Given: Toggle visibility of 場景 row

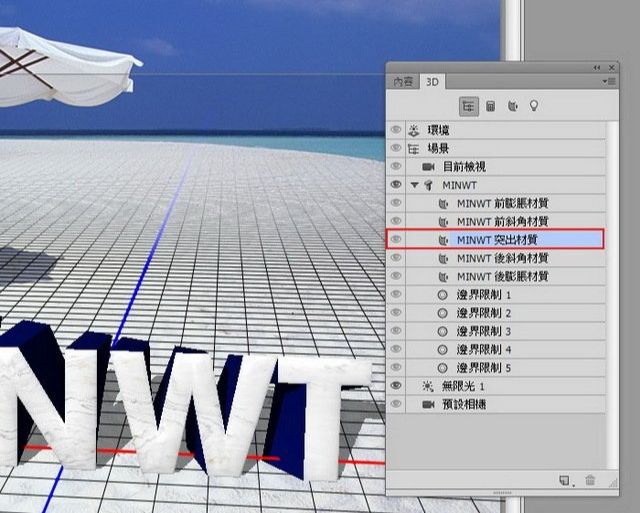Looking at the screenshot, I should tap(396, 148).
